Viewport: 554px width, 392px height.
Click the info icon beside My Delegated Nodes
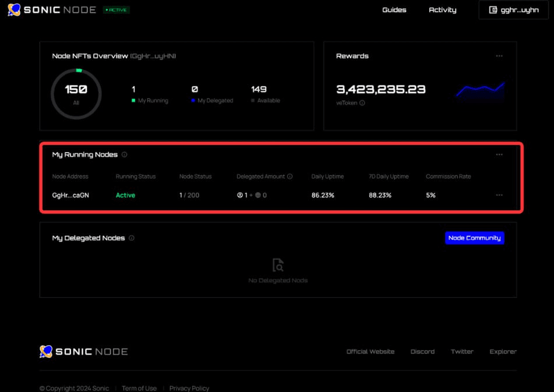(x=132, y=238)
